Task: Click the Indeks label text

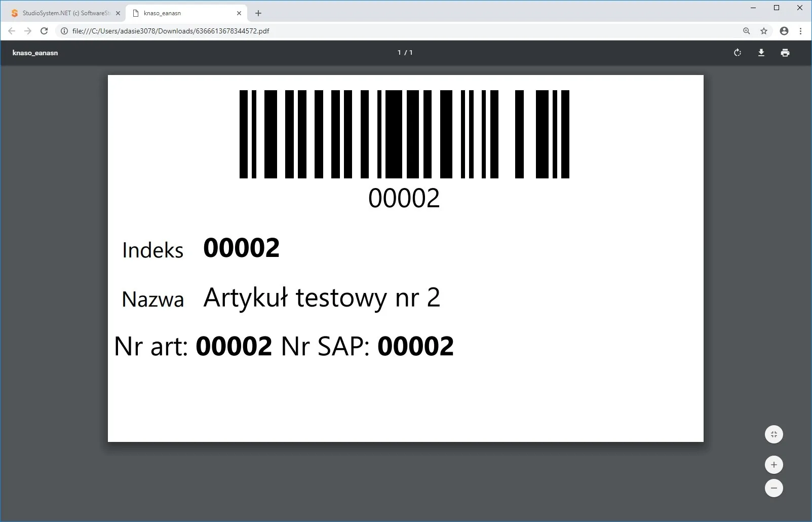Action: (153, 250)
